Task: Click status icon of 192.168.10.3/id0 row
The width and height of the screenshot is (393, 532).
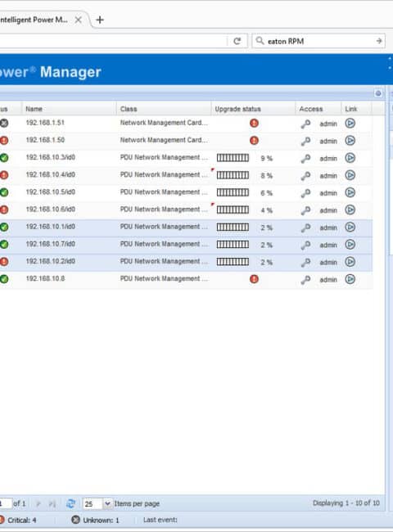Action: coord(4,158)
